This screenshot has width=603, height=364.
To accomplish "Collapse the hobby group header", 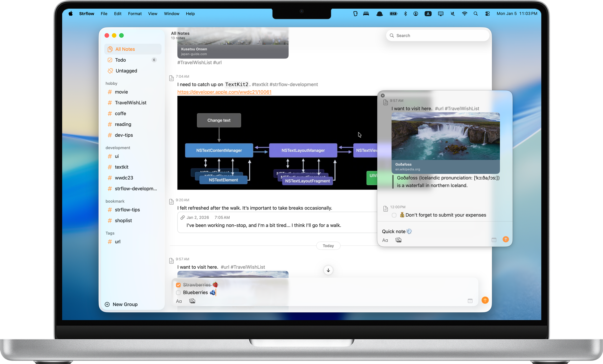I will click(111, 83).
